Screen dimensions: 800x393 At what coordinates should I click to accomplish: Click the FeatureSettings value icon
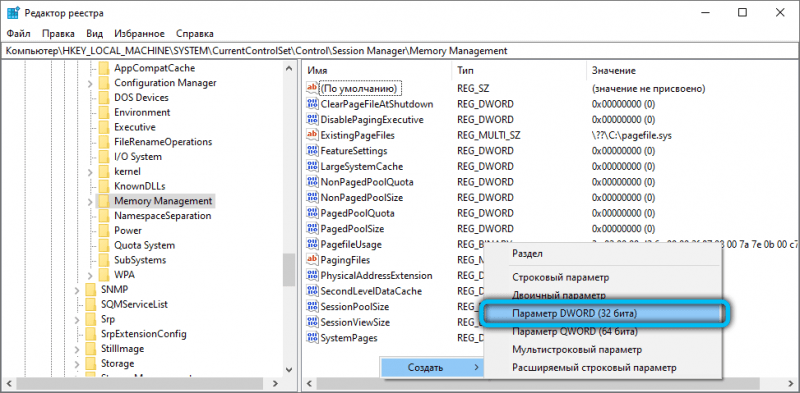point(312,151)
